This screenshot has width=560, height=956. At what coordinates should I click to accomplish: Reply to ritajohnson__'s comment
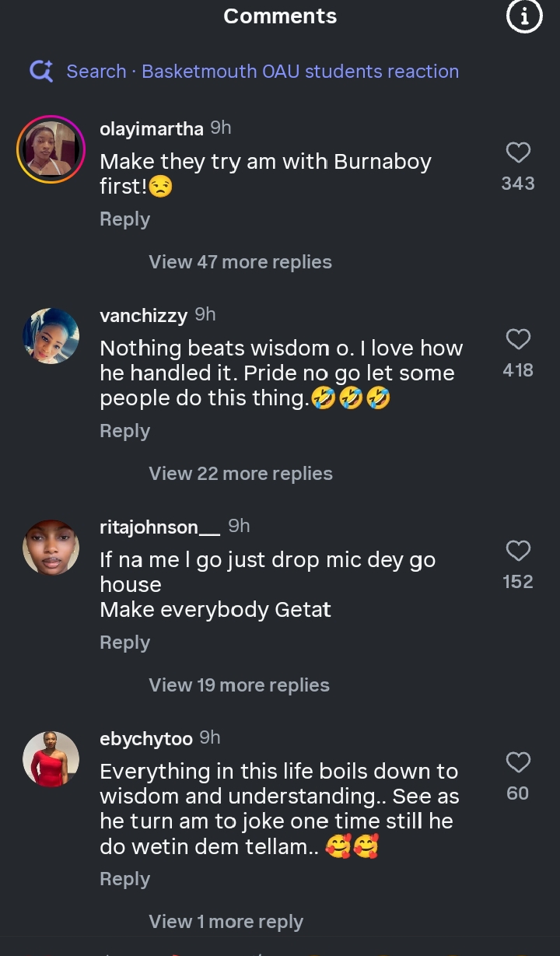pos(124,643)
